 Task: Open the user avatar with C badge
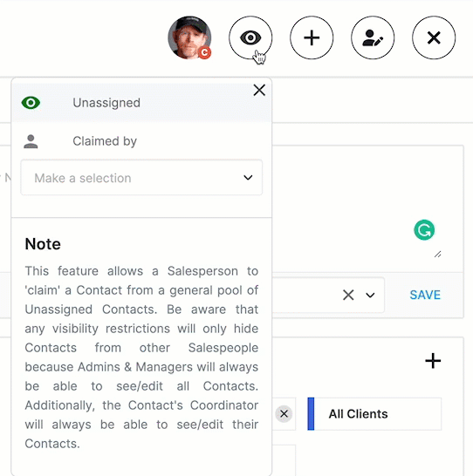[x=189, y=37]
